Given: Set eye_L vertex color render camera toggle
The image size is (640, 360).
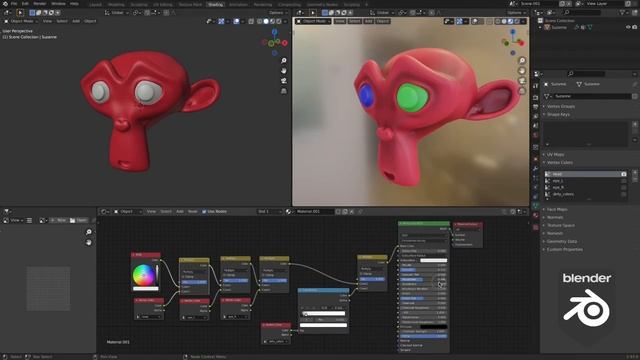Looking at the screenshot, I should (x=624, y=181).
